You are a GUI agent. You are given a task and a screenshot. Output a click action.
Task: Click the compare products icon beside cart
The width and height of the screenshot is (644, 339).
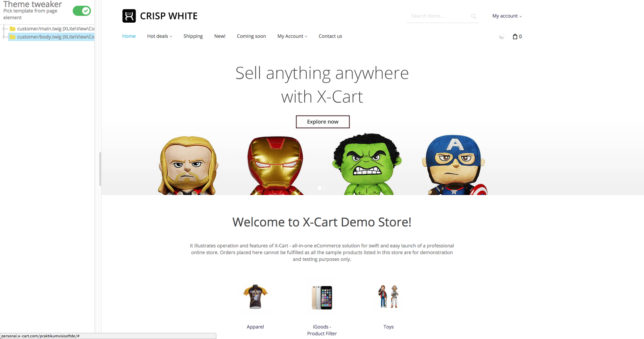[502, 37]
